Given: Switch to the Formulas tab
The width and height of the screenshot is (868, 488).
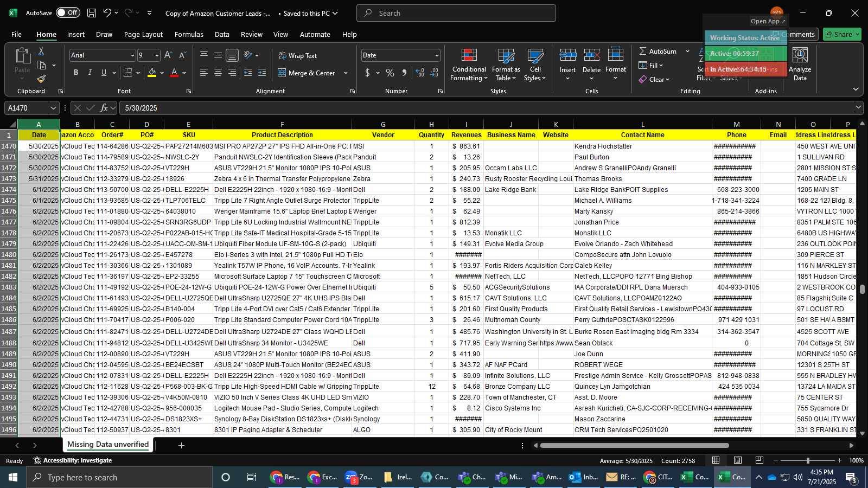Looking at the screenshot, I should [x=189, y=34].
